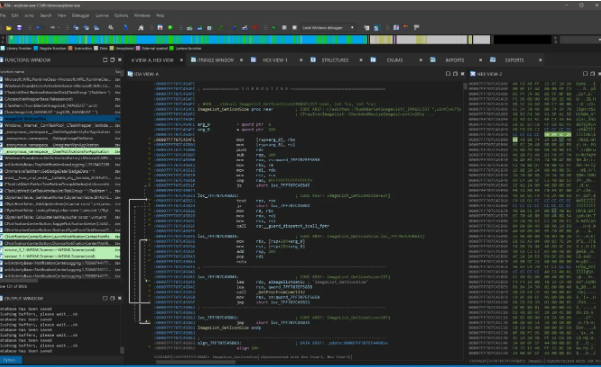Click the Python button in the output bar
The image size is (601, 367).
(x=11, y=360)
